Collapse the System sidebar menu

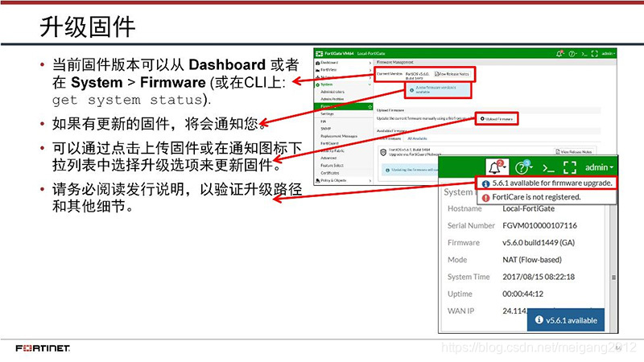click(x=344, y=84)
